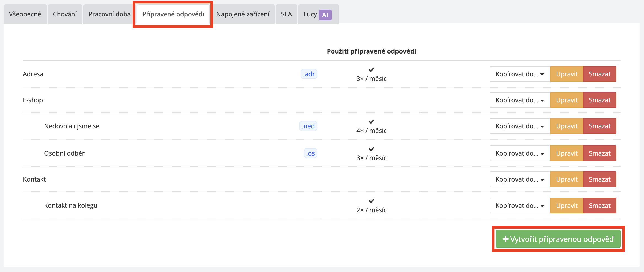
Task: Click the .os shortcut badge
Action: click(x=310, y=153)
